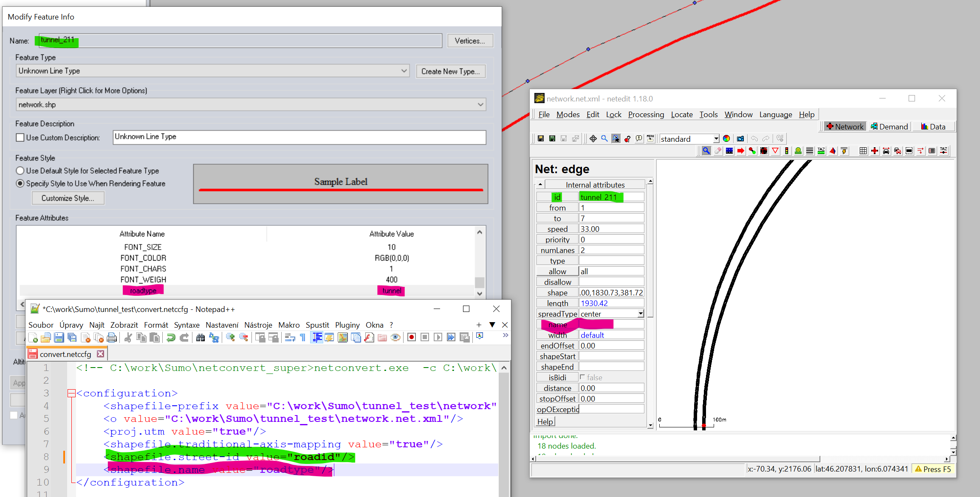Open the netedit File menu
The width and height of the screenshot is (980, 497).
(544, 115)
